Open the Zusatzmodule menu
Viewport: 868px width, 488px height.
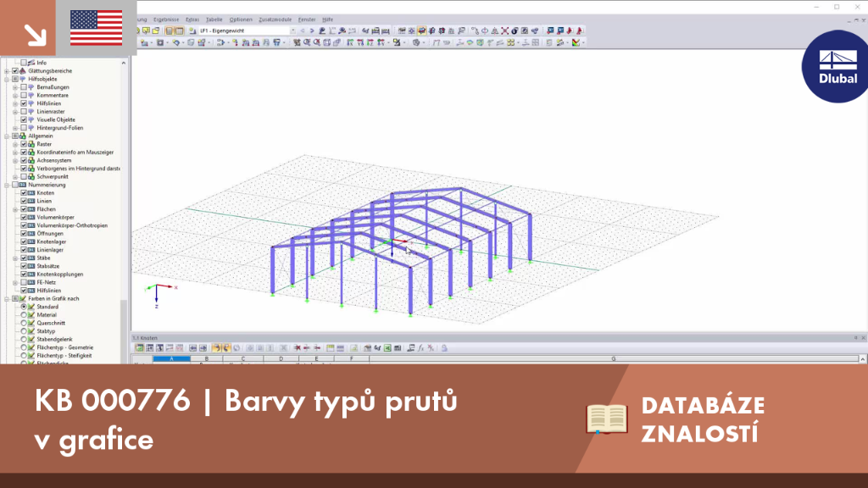click(275, 19)
